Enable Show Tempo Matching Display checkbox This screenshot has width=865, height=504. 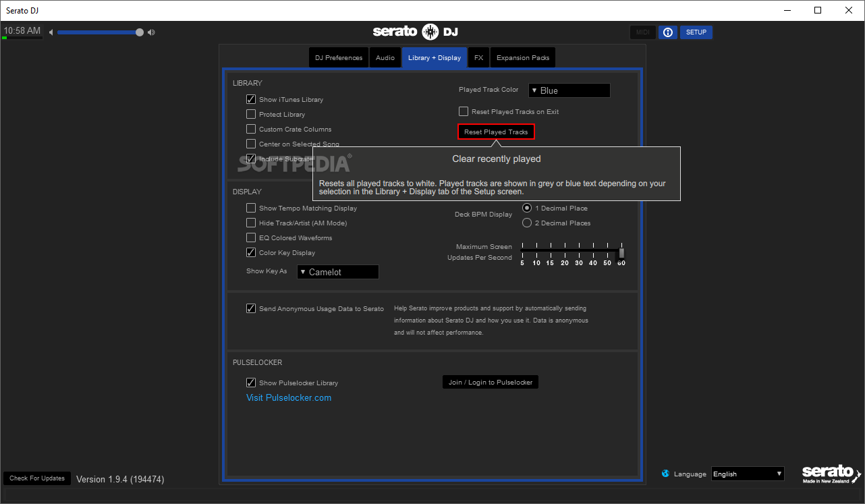click(x=251, y=208)
